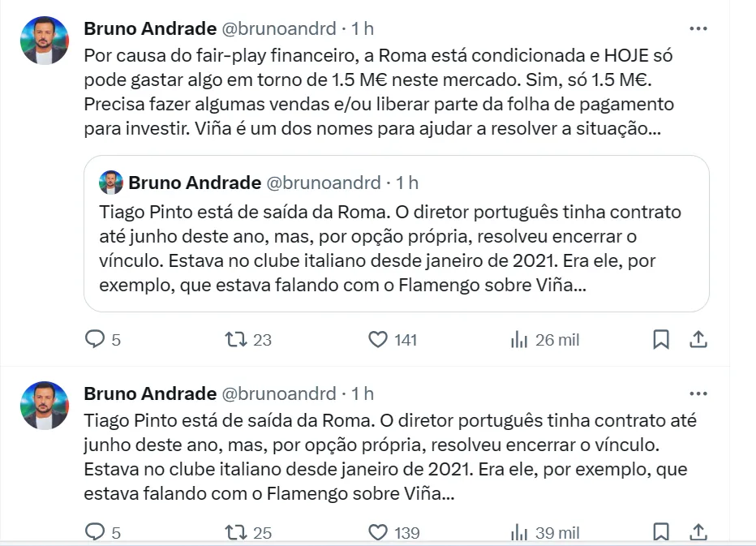Screen dimensions: 756x546
Task: Reply to the first tweet about Roma fair-play
Action: (x=96, y=340)
